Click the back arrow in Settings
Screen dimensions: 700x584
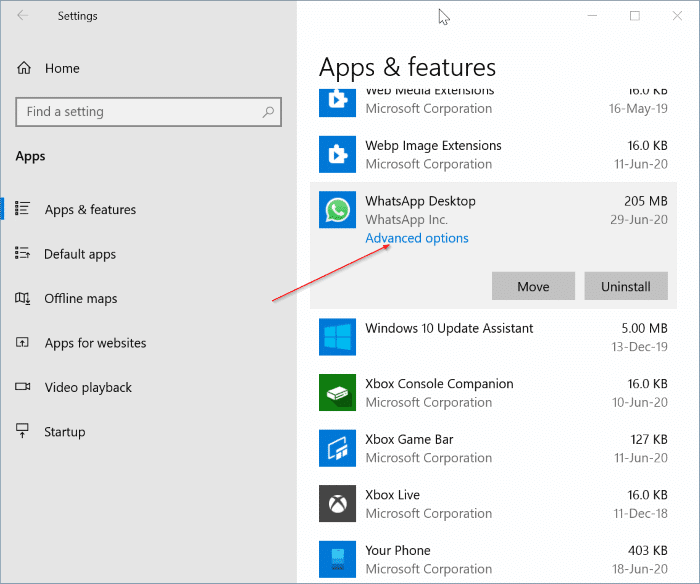pyautogui.click(x=22, y=16)
